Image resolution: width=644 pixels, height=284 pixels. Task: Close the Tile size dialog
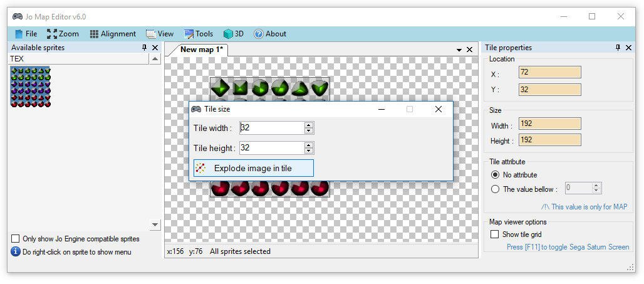coord(439,109)
